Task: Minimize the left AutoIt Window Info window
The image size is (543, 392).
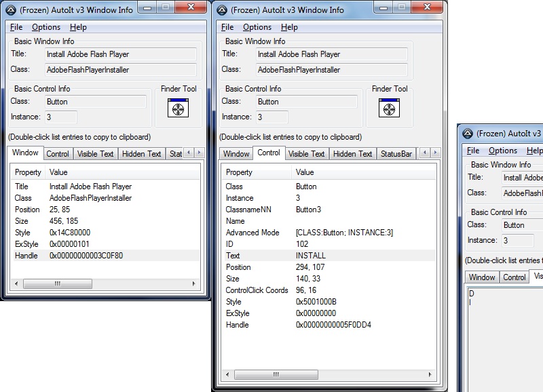Action: coord(147,7)
